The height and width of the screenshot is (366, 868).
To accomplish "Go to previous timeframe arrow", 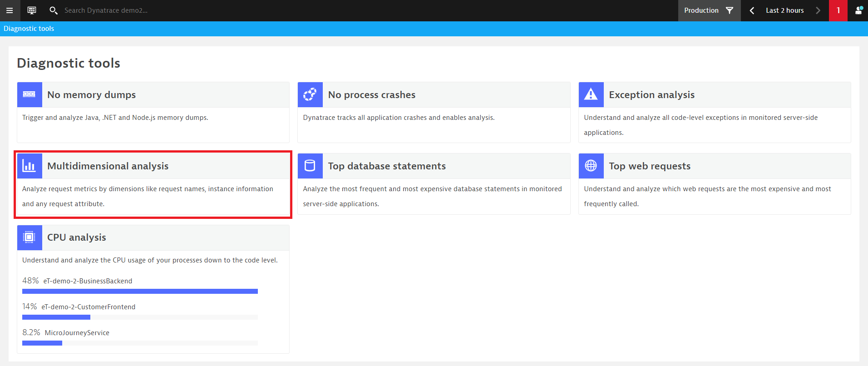I will point(752,10).
